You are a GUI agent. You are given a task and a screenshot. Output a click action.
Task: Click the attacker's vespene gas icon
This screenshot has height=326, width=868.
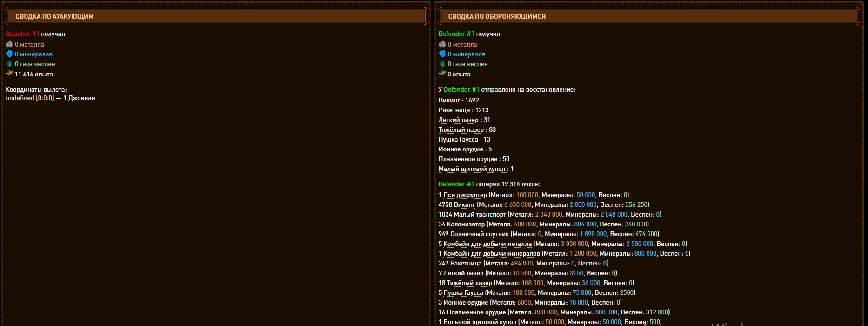[9, 64]
